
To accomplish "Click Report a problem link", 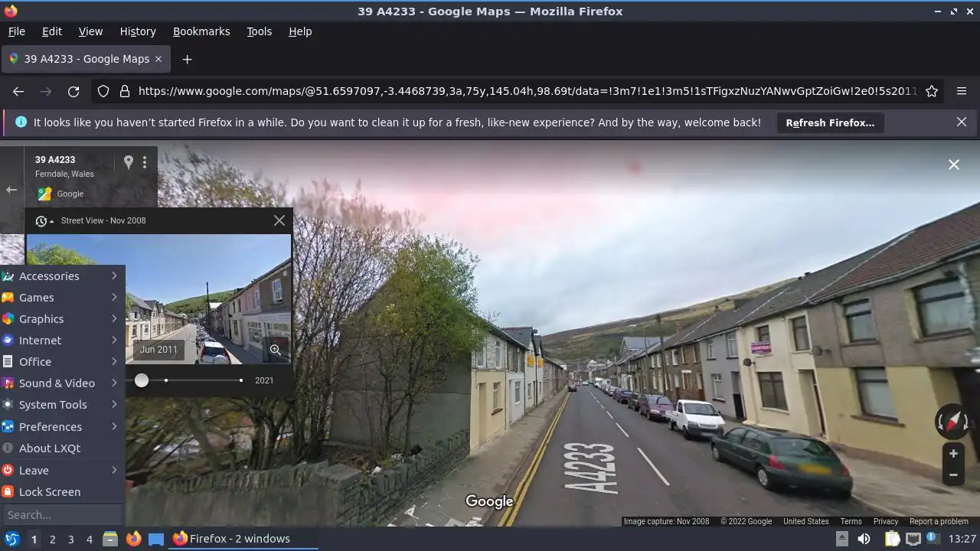I will coord(939,521).
